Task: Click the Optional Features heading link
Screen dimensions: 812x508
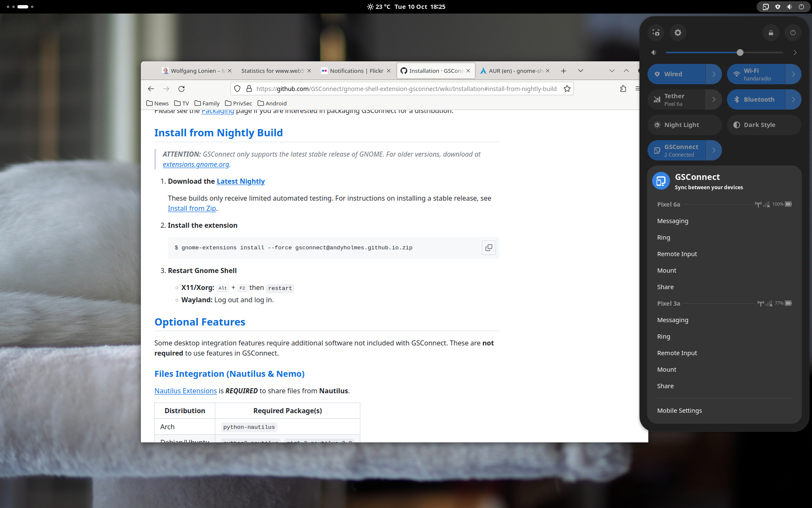Action: click(200, 322)
